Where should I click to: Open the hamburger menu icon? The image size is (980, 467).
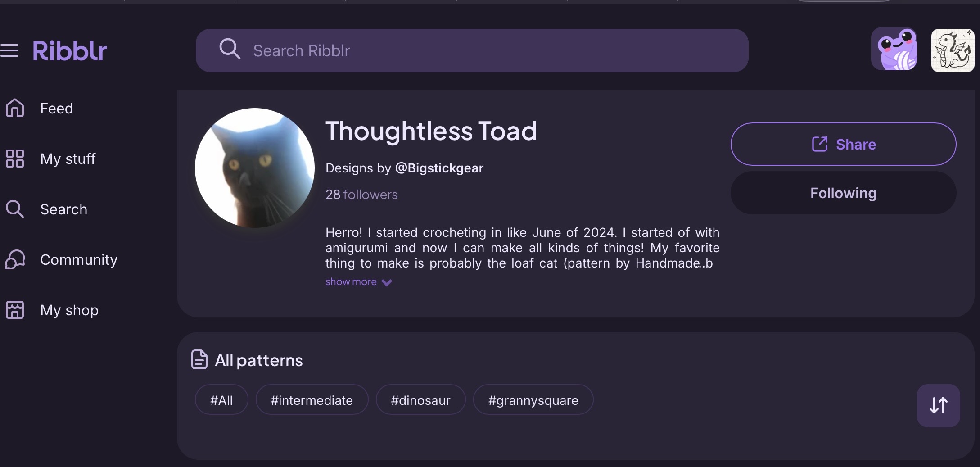tap(9, 50)
